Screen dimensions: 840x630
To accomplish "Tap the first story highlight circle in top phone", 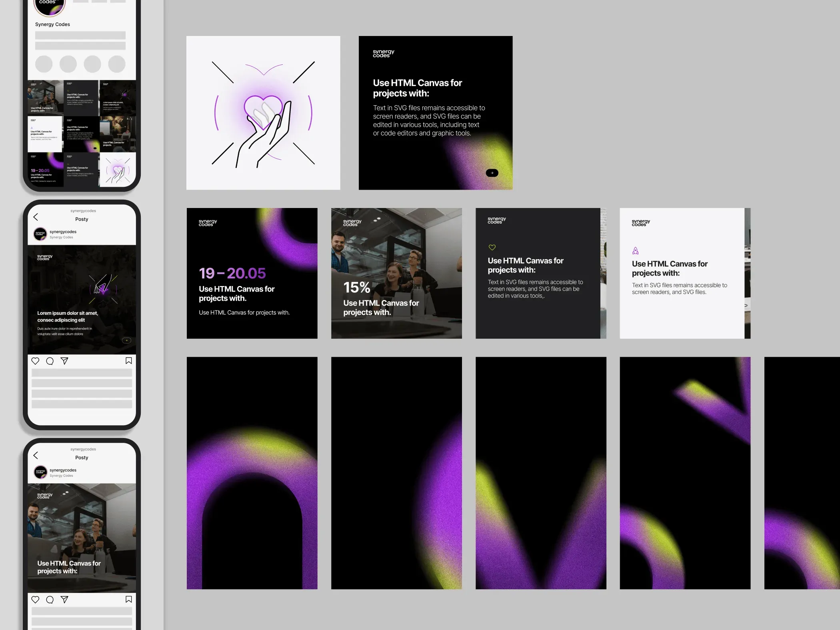I will click(44, 64).
